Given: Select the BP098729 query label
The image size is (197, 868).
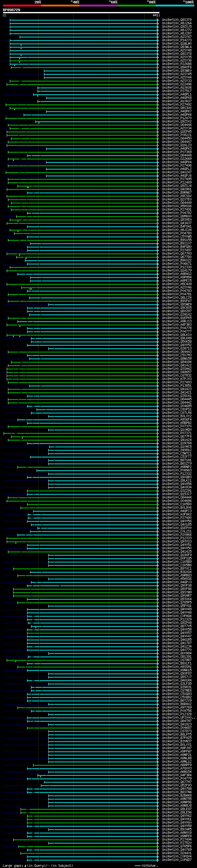Looking at the screenshot, I should click(12, 10).
